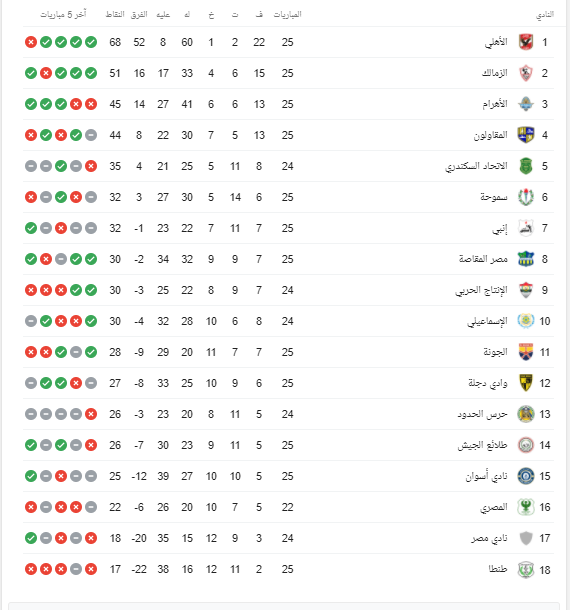Open the الأهلي team name link
The width and height of the screenshot is (570, 610).
coord(496,42)
